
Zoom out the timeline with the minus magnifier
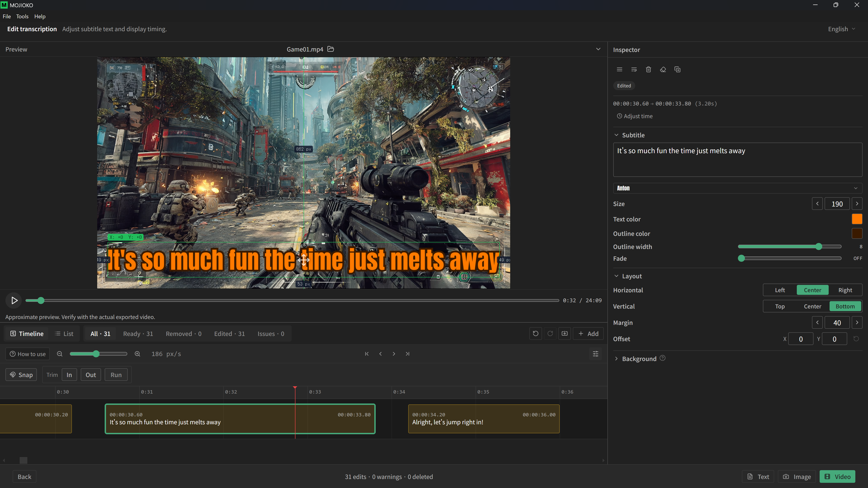pyautogui.click(x=60, y=354)
